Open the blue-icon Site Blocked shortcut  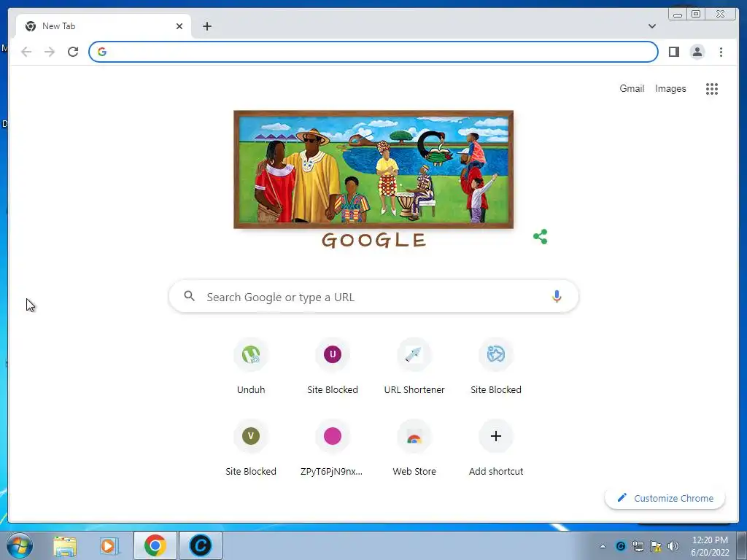(496, 367)
